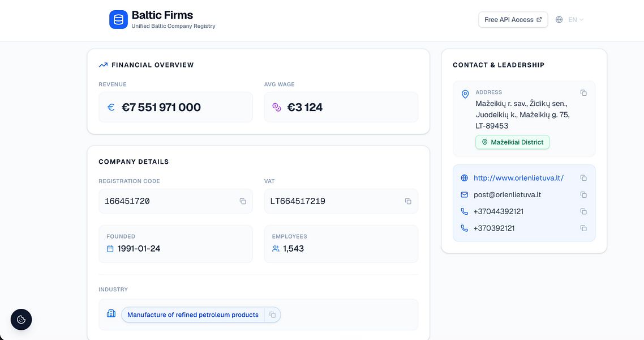Viewport: 644px width, 340px height.
Task: Open the orlenlietuva.lt website link
Action: (518, 178)
